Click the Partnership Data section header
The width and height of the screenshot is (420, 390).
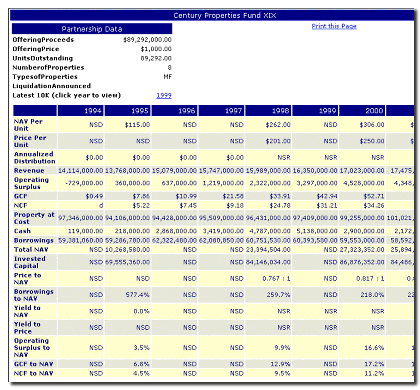pyautogui.click(x=92, y=29)
